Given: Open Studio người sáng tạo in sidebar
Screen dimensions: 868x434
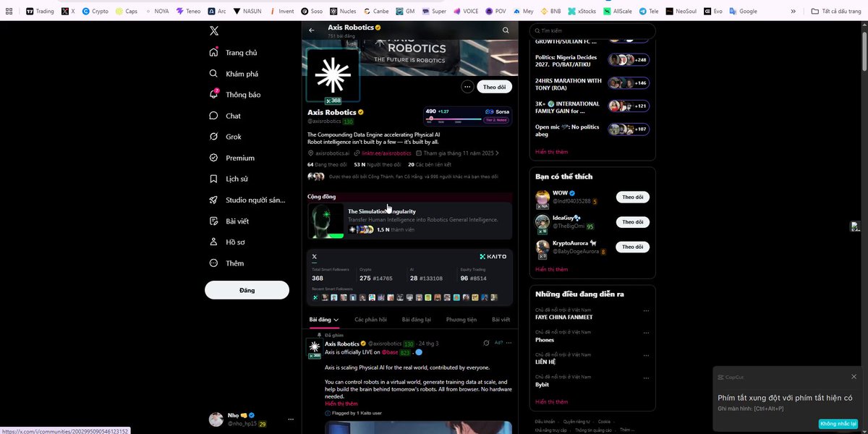Looking at the screenshot, I should [247, 200].
